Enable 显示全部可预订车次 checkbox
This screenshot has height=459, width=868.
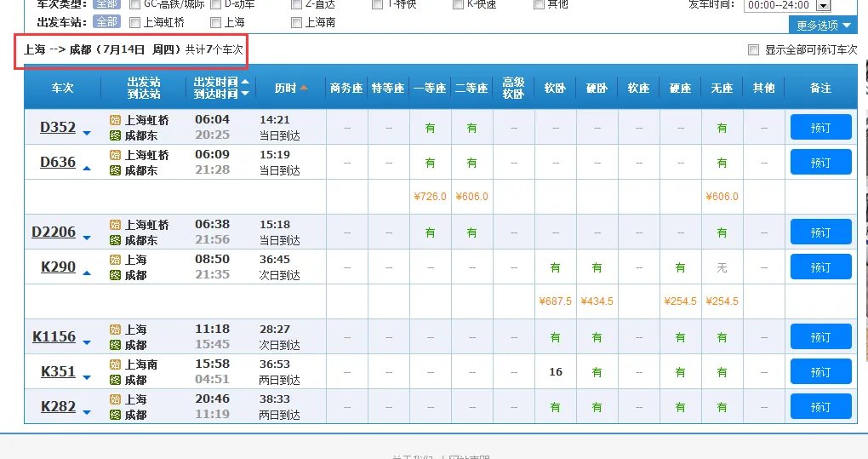(x=753, y=50)
